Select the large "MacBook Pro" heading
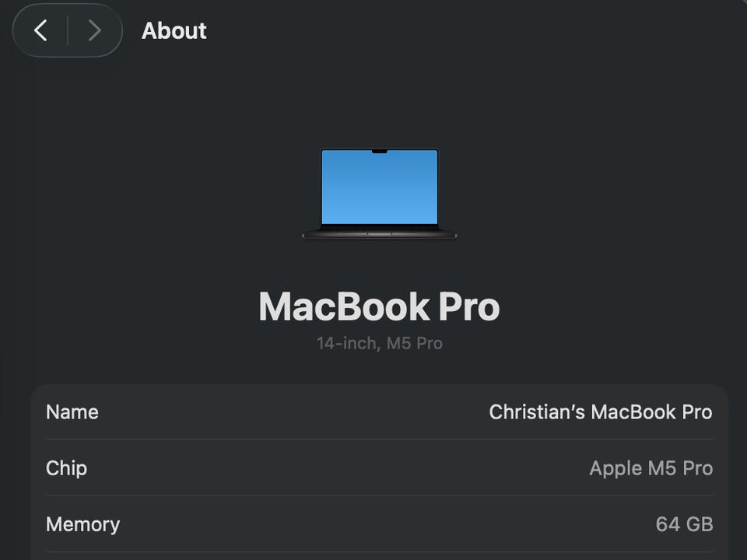Image resolution: width=747 pixels, height=560 pixels. 379,306
